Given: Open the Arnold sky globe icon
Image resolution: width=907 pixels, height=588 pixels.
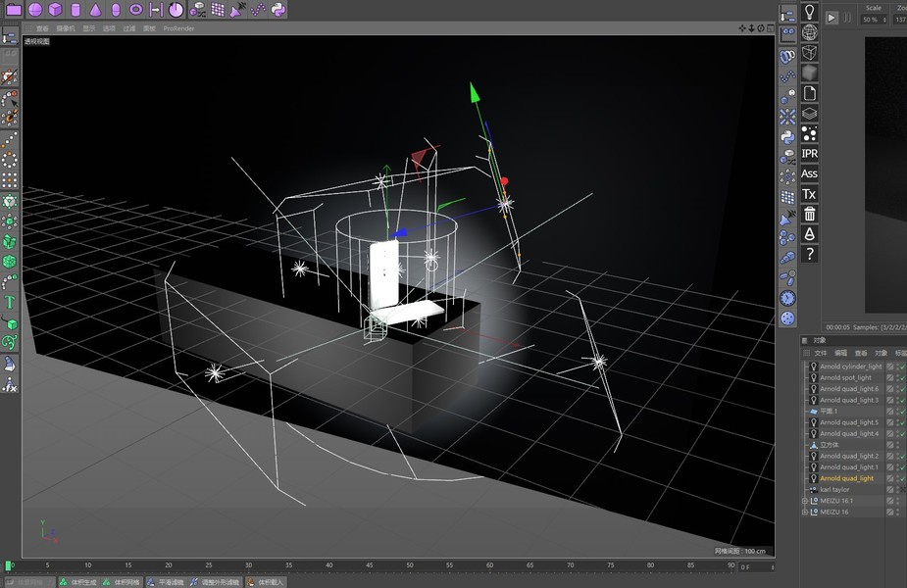Looking at the screenshot, I should [x=809, y=32].
